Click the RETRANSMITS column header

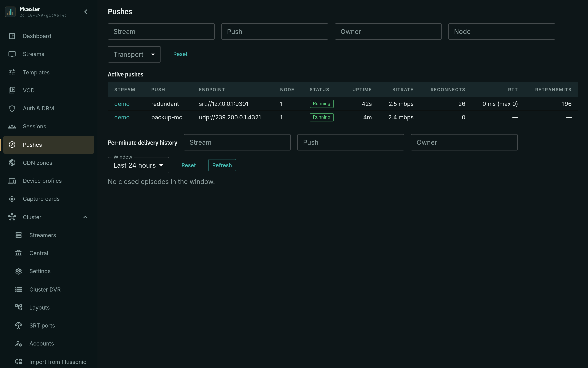pos(553,90)
